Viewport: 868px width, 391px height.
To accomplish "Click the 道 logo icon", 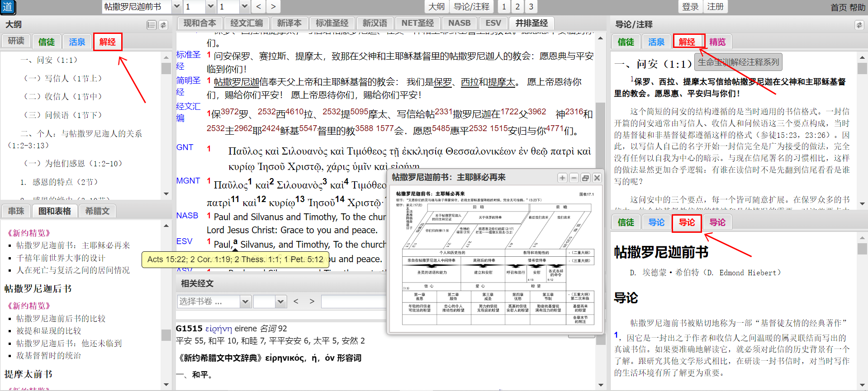I will pyautogui.click(x=8, y=7).
